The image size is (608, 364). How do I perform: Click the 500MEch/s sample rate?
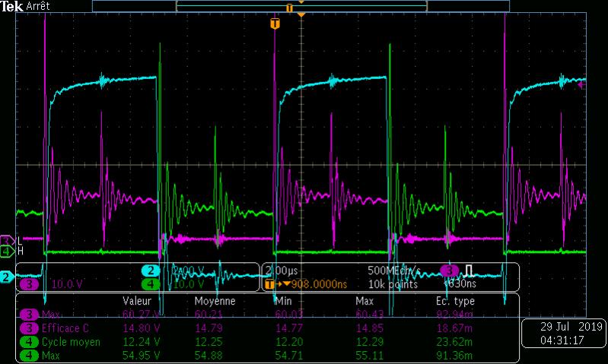point(394,271)
